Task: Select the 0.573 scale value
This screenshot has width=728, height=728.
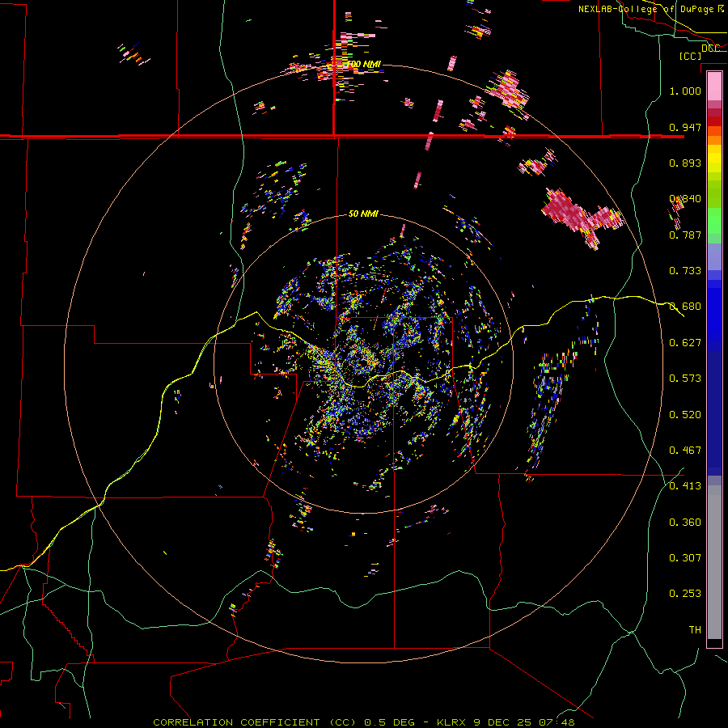Action: [x=685, y=379]
